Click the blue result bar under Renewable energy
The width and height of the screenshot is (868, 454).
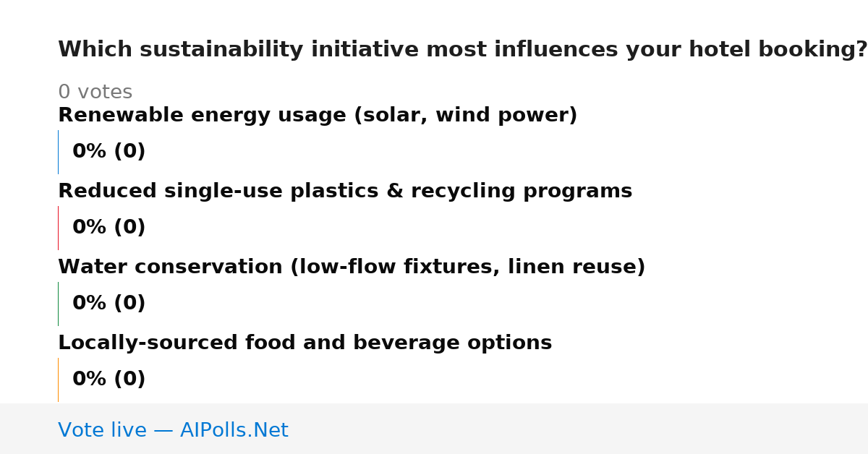click(x=58, y=152)
